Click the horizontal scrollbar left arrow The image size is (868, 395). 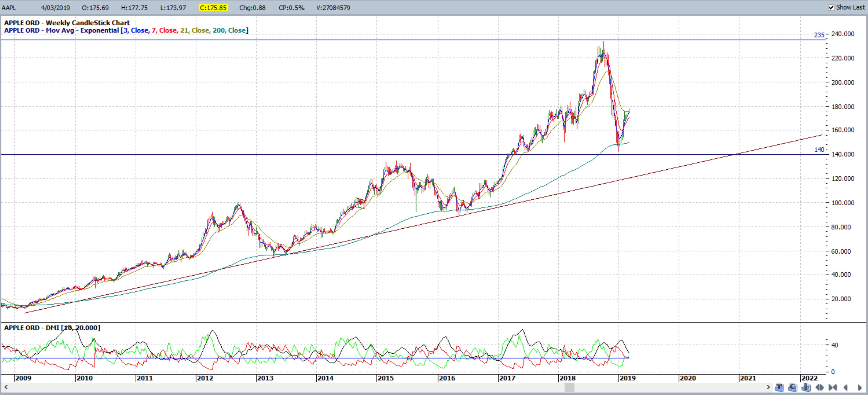point(5,387)
